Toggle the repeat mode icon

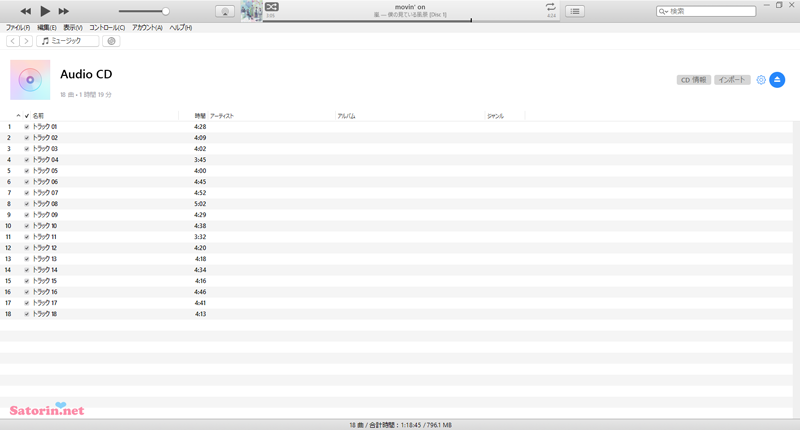(550, 7)
